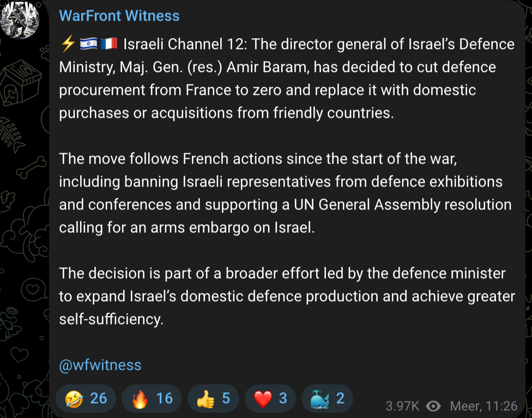Click the paragraph starting "The decision is part"

[287, 296]
